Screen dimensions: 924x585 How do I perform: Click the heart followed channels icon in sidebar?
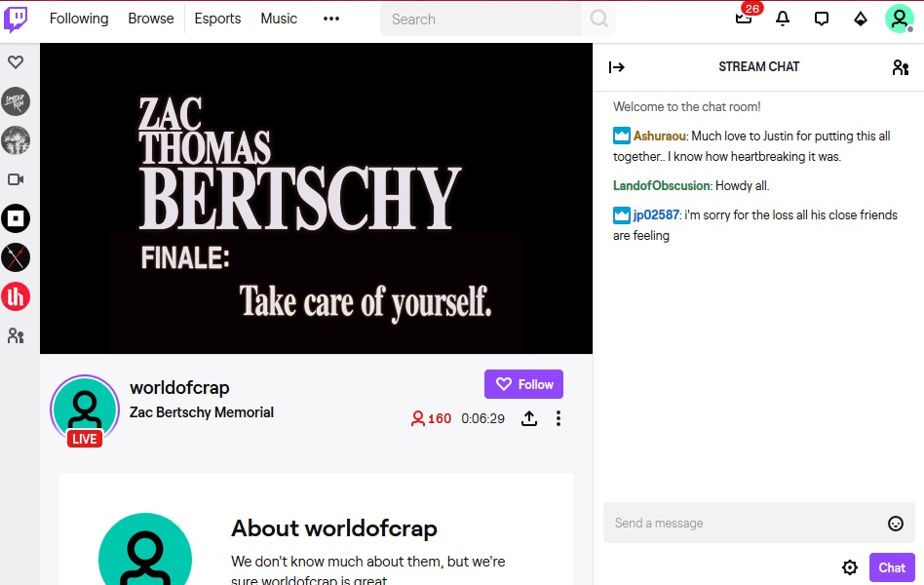(16, 62)
